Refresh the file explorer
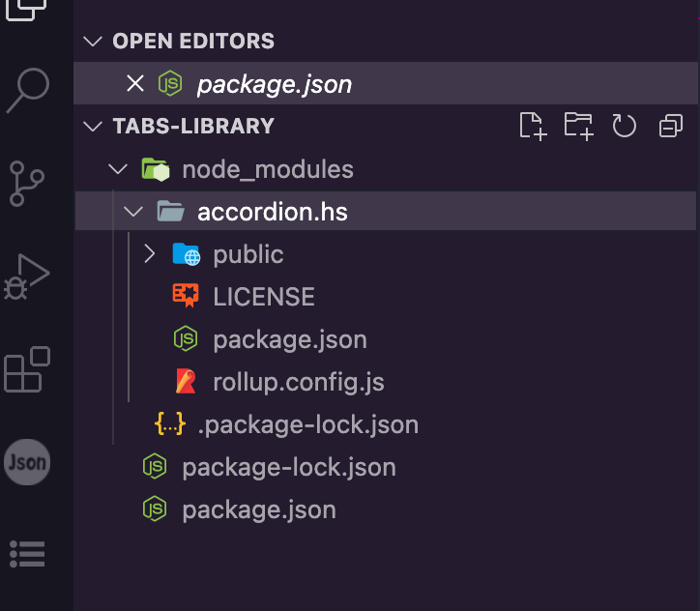 click(x=625, y=126)
